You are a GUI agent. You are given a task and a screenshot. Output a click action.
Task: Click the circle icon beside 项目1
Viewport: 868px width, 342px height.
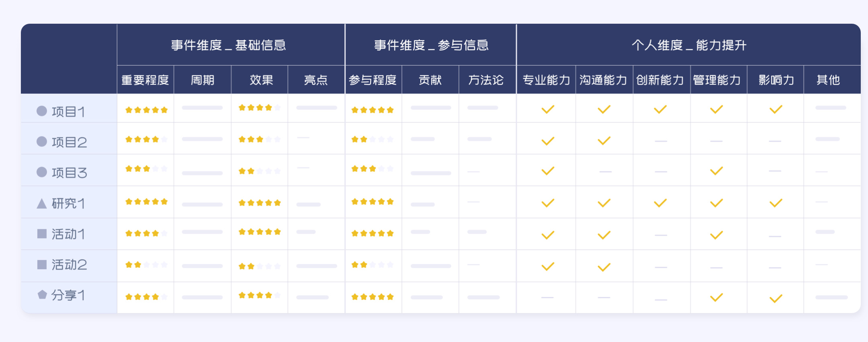pyautogui.click(x=42, y=111)
